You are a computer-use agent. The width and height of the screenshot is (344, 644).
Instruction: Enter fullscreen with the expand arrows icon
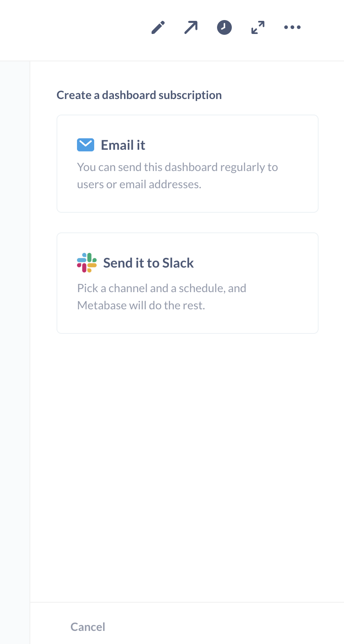[x=258, y=27]
